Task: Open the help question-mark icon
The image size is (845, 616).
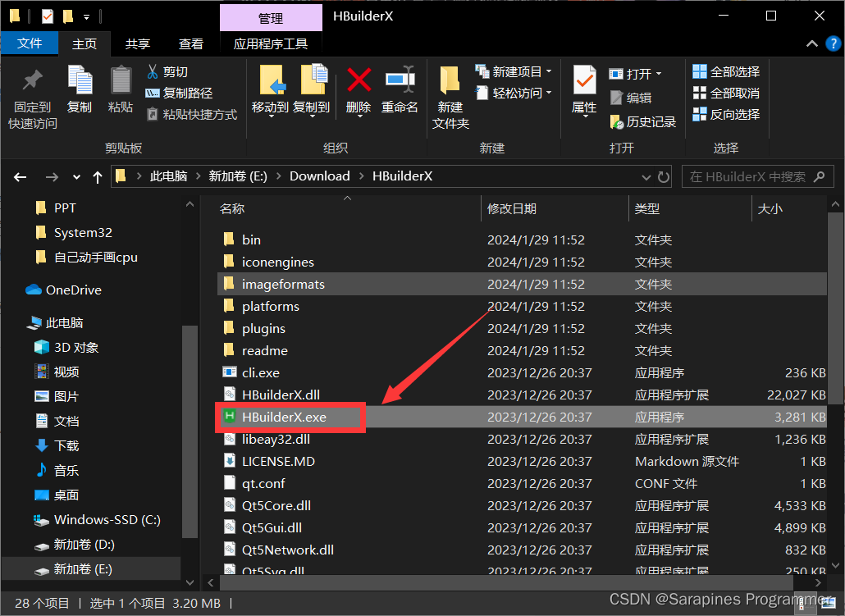Action: tap(834, 43)
